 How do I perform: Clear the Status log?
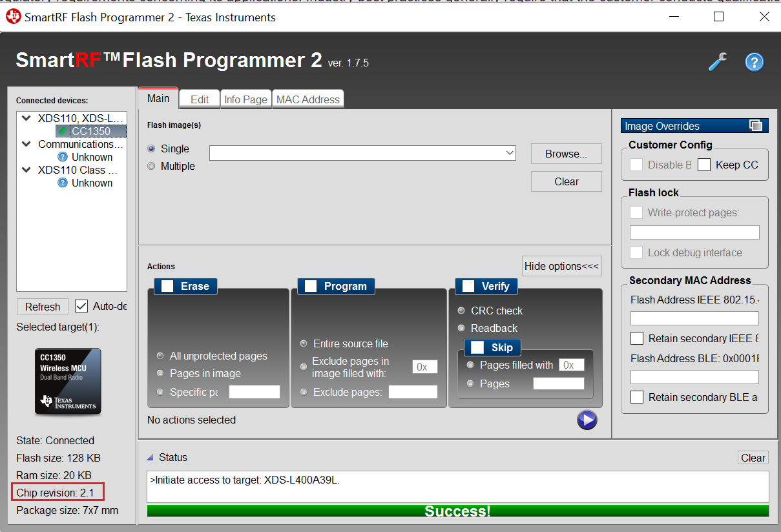[753, 458]
